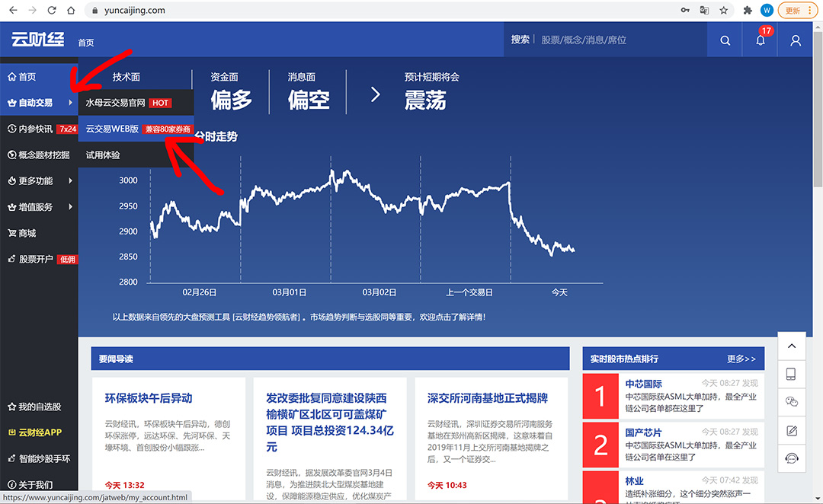Click the mobile phone icon in floating toolbar
Screen dimensions: 823x504
pyautogui.click(x=792, y=374)
